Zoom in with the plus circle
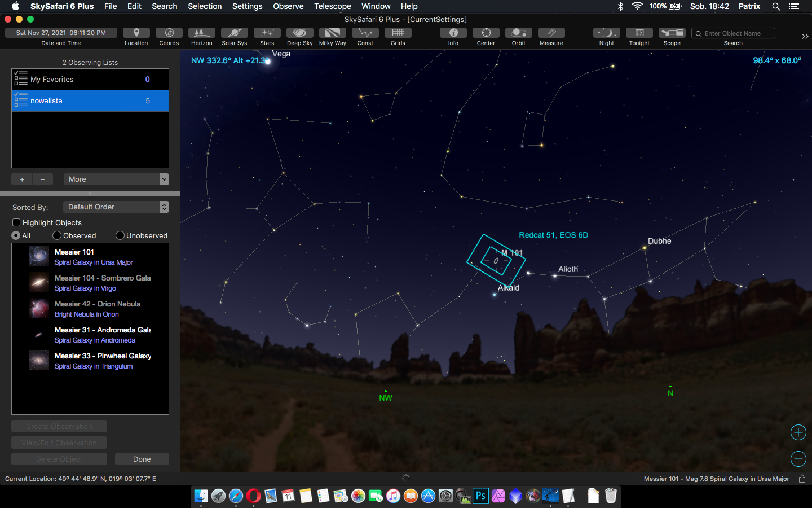 pyautogui.click(x=798, y=432)
